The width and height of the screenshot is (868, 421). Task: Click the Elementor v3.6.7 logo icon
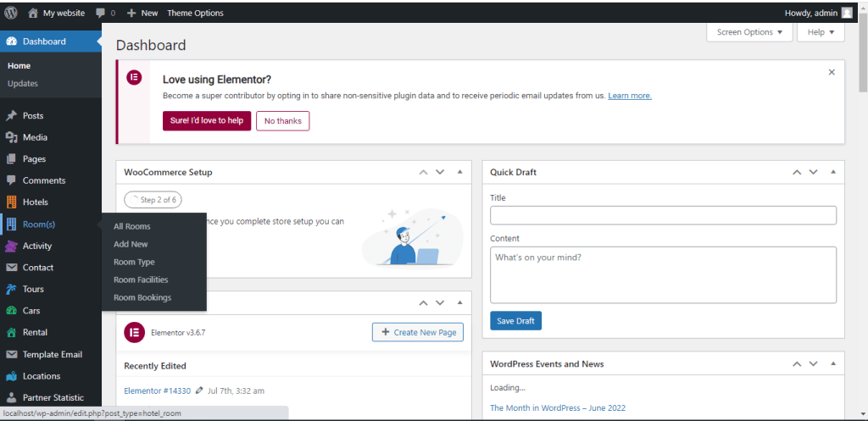(134, 333)
